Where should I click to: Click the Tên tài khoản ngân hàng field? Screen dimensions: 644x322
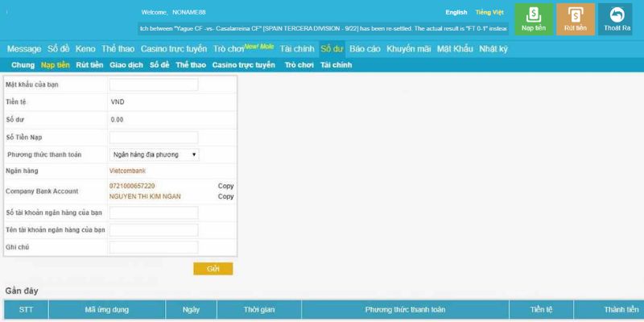pos(153,230)
